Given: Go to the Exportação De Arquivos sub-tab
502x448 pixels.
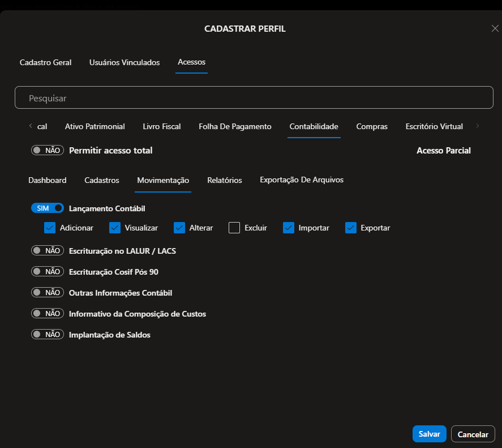Looking at the screenshot, I should pos(302,180).
